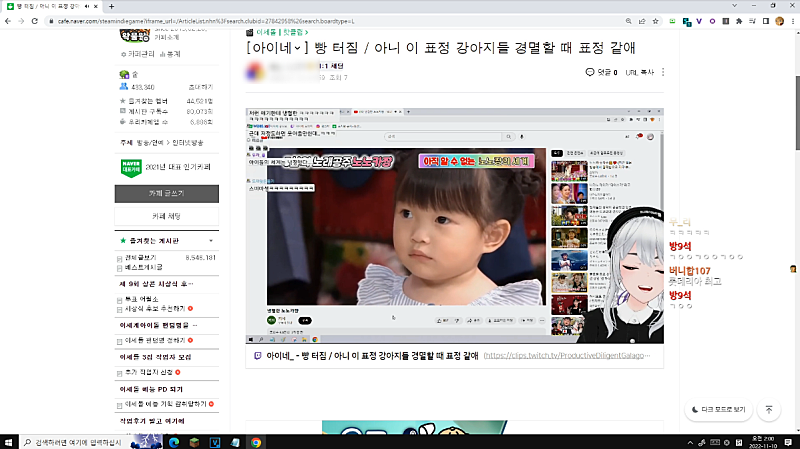
Task: Open the 투표 어필소 board
Action: [141, 299]
